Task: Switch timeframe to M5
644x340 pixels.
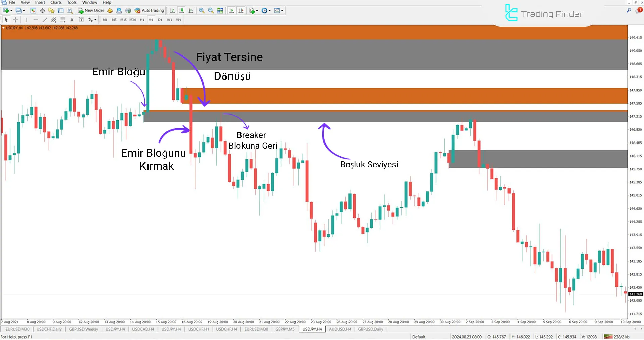Action: [x=114, y=20]
